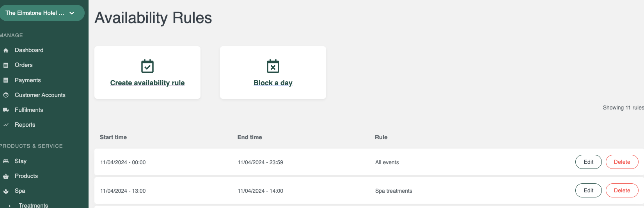This screenshot has height=208, width=644.
Task: Click the calendar check icon
Action: tap(147, 66)
